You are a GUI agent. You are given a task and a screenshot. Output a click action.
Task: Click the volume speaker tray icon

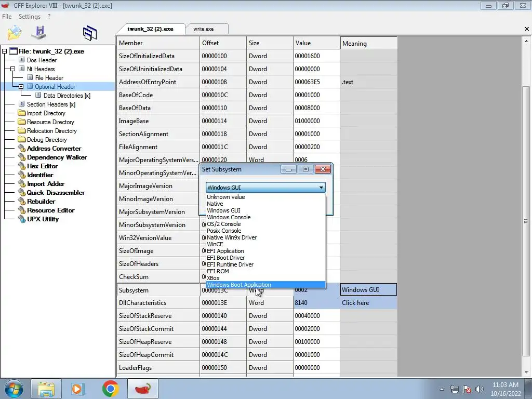(x=480, y=389)
